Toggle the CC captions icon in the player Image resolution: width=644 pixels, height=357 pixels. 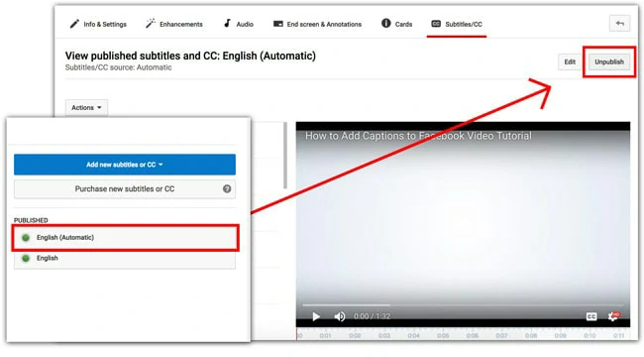tap(591, 316)
